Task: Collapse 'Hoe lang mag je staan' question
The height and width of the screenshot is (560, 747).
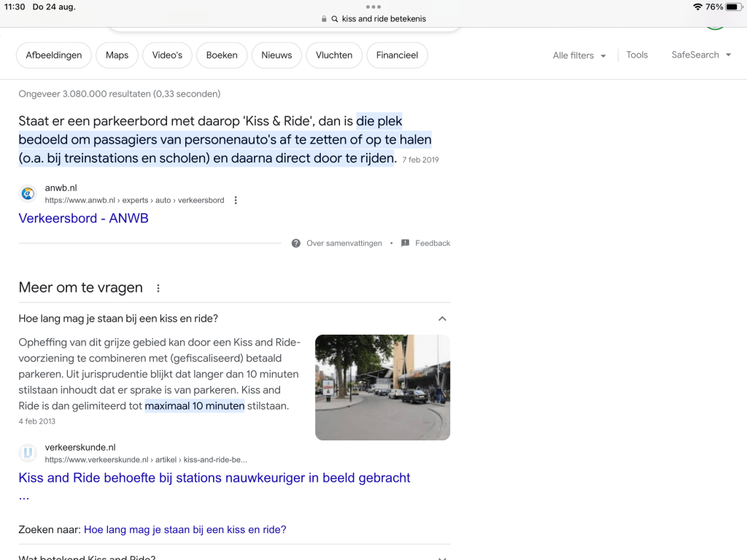Action: 442,319
